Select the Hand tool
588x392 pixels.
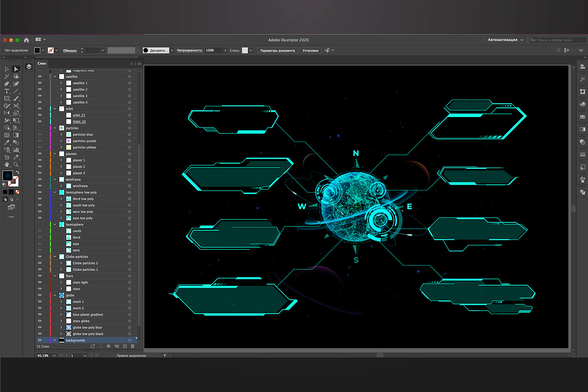(x=7, y=165)
